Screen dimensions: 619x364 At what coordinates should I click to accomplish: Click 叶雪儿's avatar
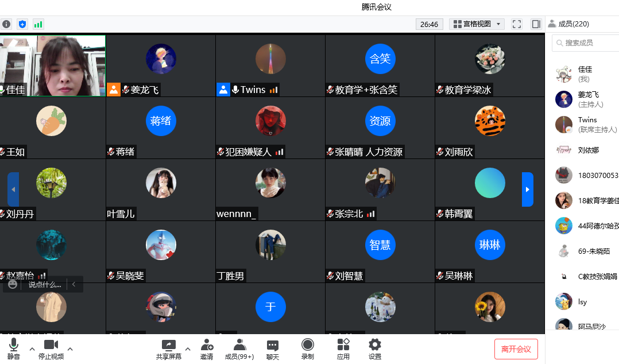click(x=161, y=183)
